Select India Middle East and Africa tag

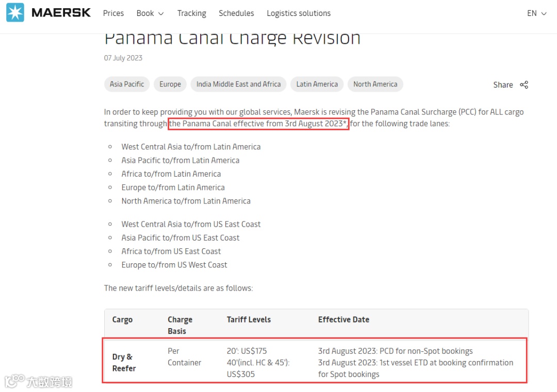pyautogui.click(x=238, y=84)
